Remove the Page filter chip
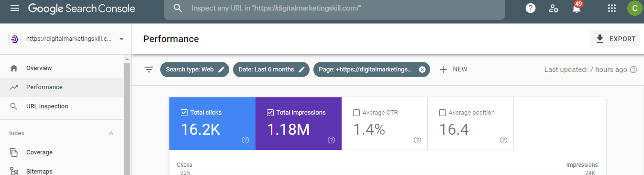 tap(422, 70)
